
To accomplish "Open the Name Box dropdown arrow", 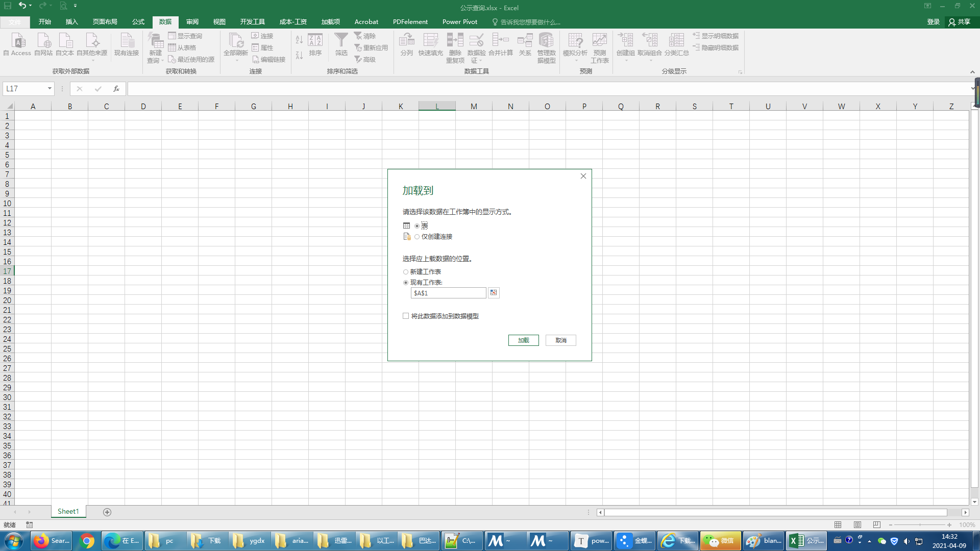I will (50, 89).
